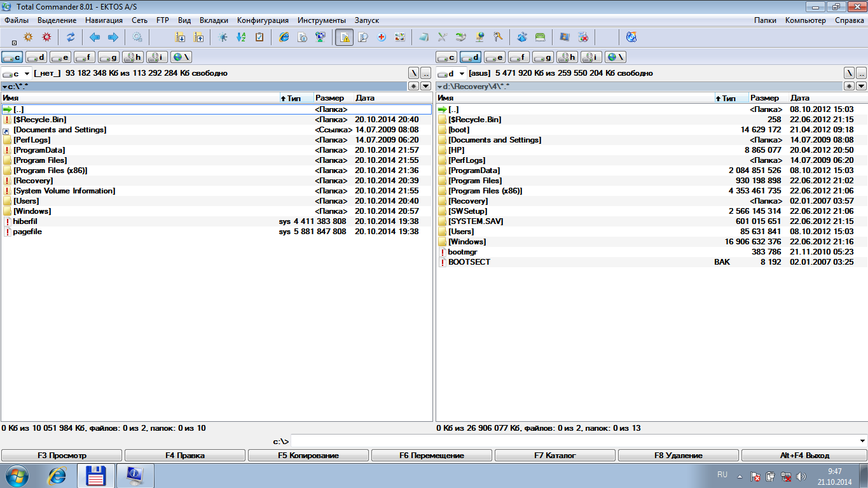Click the A-Z sort toolbar icon
The height and width of the screenshot is (488, 868).
(241, 37)
